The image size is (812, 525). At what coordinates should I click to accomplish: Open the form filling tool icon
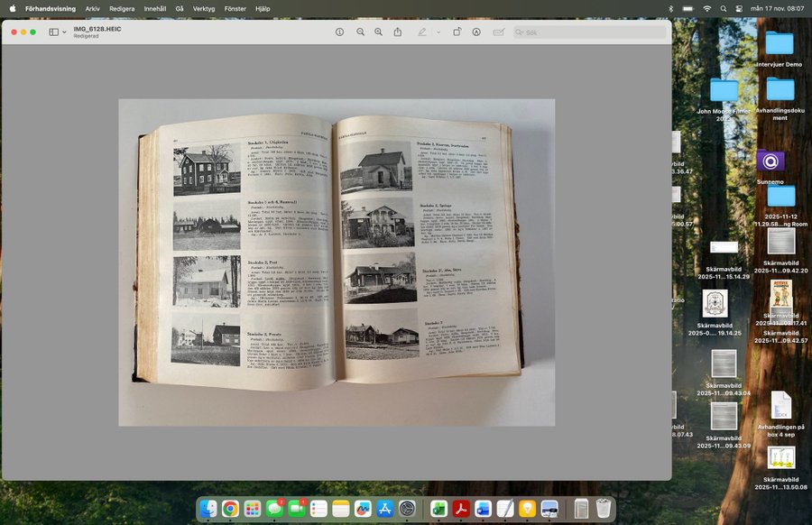(x=498, y=32)
